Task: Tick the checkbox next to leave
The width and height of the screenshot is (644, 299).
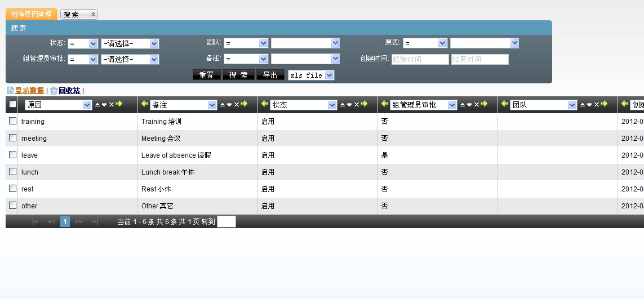Action: (12, 155)
